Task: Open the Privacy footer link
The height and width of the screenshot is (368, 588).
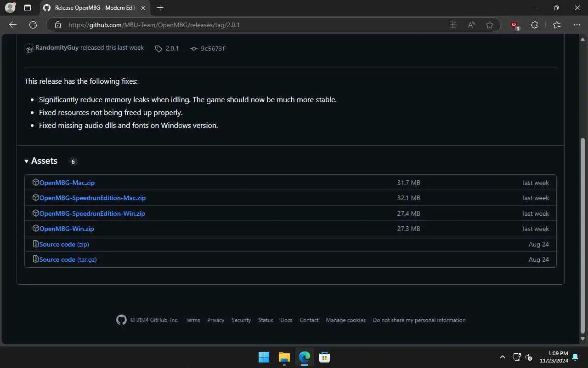Action: 216,320
